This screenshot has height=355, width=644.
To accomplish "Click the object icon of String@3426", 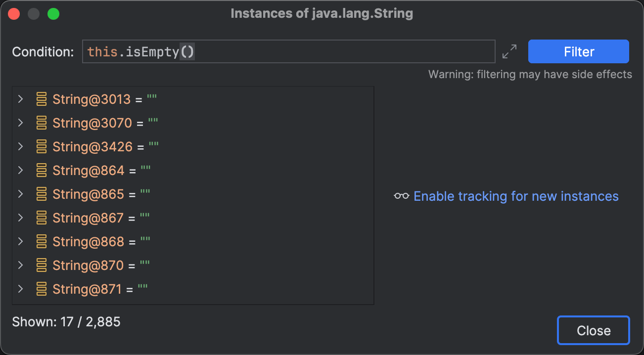I will coord(42,147).
